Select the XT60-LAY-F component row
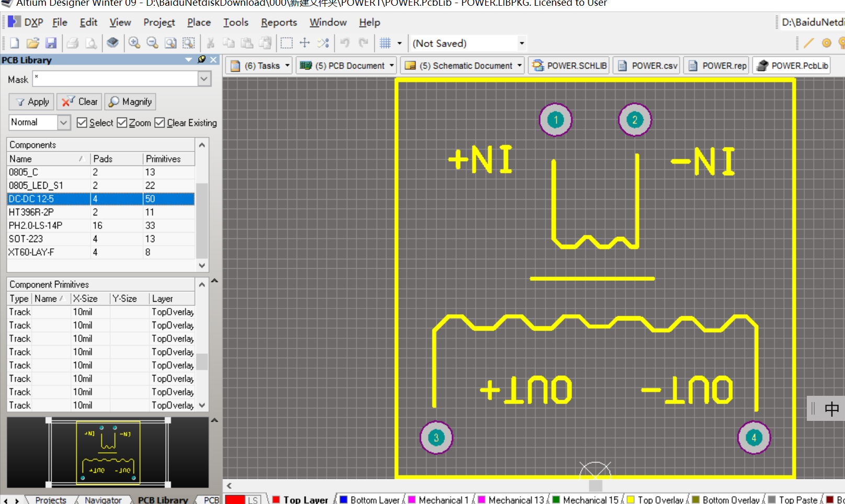845x504 pixels. click(x=100, y=252)
